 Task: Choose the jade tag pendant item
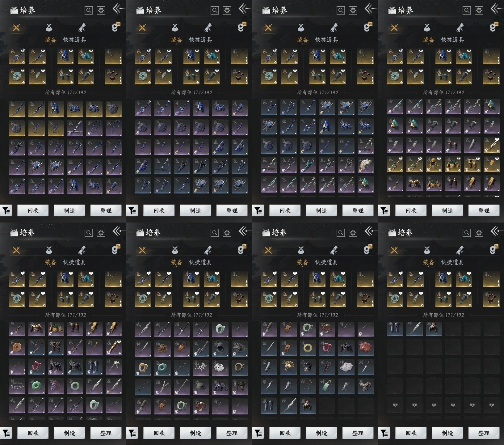pos(327,386)
